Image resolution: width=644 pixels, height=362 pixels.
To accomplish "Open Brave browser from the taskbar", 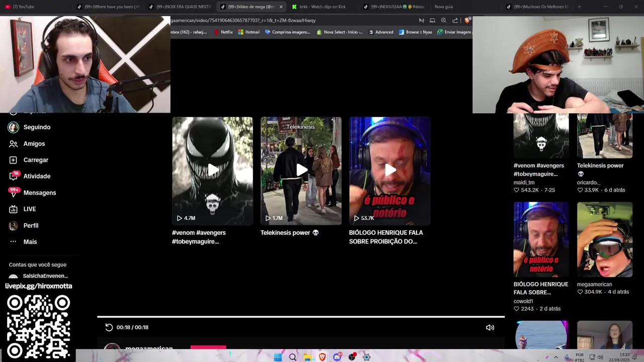I will pos(323,357).
